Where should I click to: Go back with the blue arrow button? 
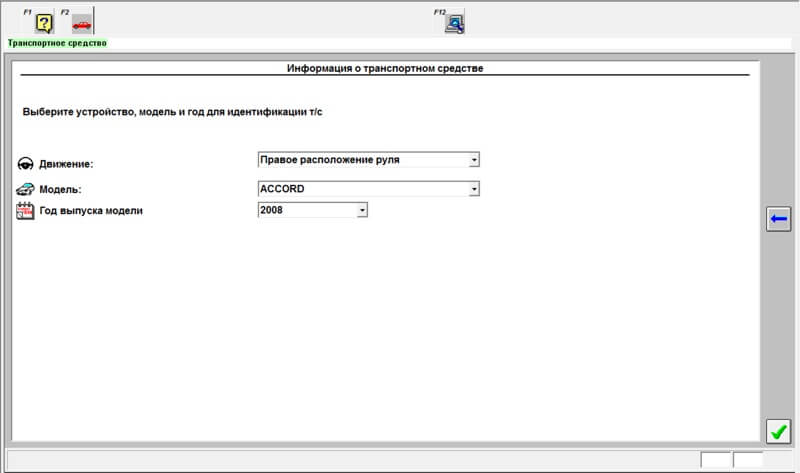tap(778, 219)
